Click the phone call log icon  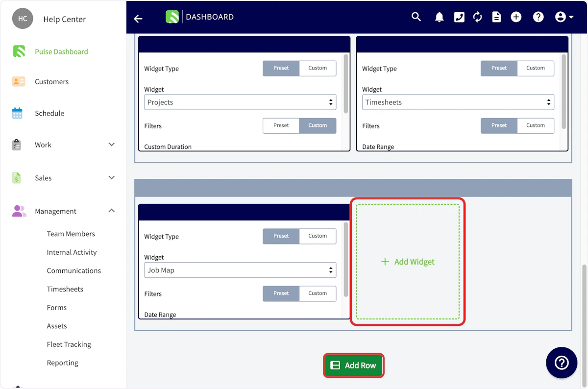point(459,17)
